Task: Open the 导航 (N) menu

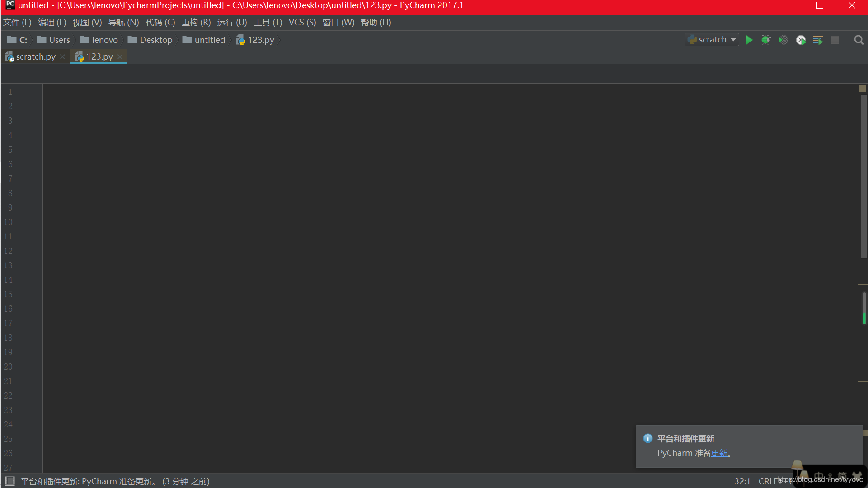Action: [x=123, y=22]
